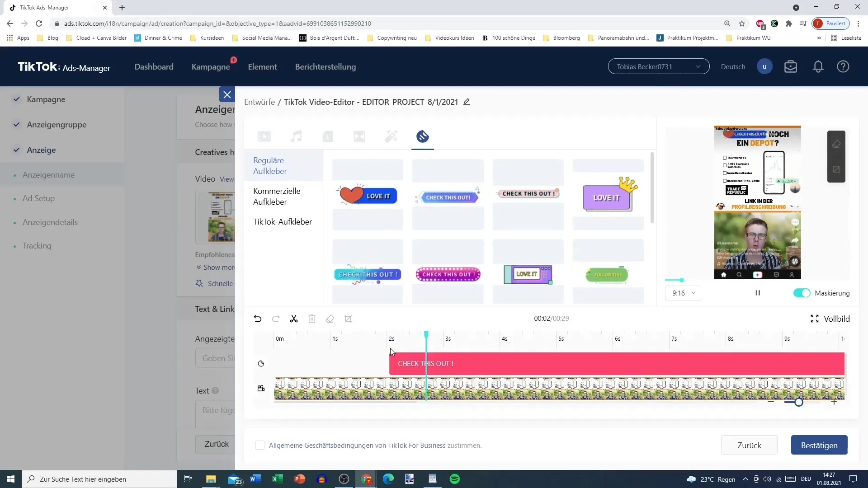
Task: Open the Allgemeine Geschäftsbedingungen link
Action: [x=357, y=446]
